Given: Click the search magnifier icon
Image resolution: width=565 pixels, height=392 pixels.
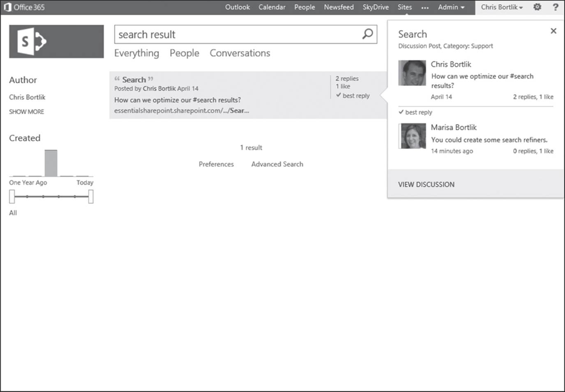Looking at the screenshot, I should (368, 34).
